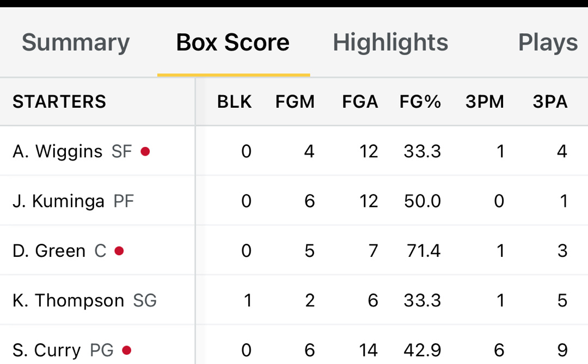Click red dot next to A. Wiggins
This screenshot has height=364, width=588.
click(x=145, y=151)
